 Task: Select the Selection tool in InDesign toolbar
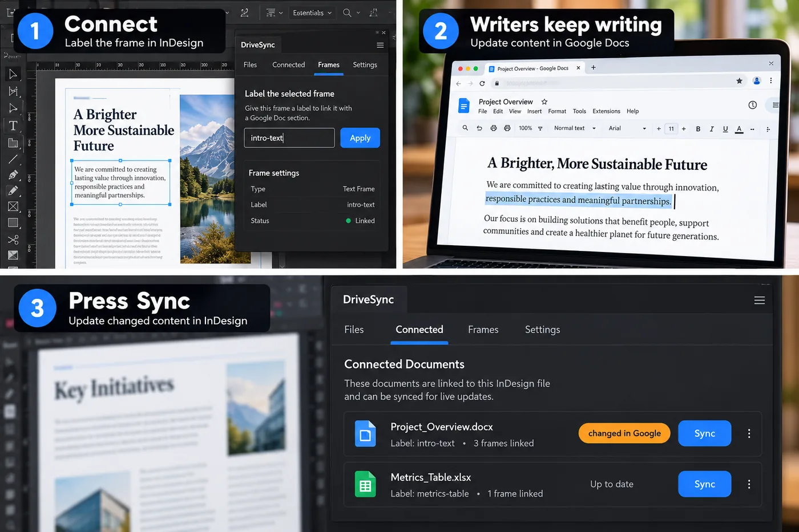(x=13, y=74)
